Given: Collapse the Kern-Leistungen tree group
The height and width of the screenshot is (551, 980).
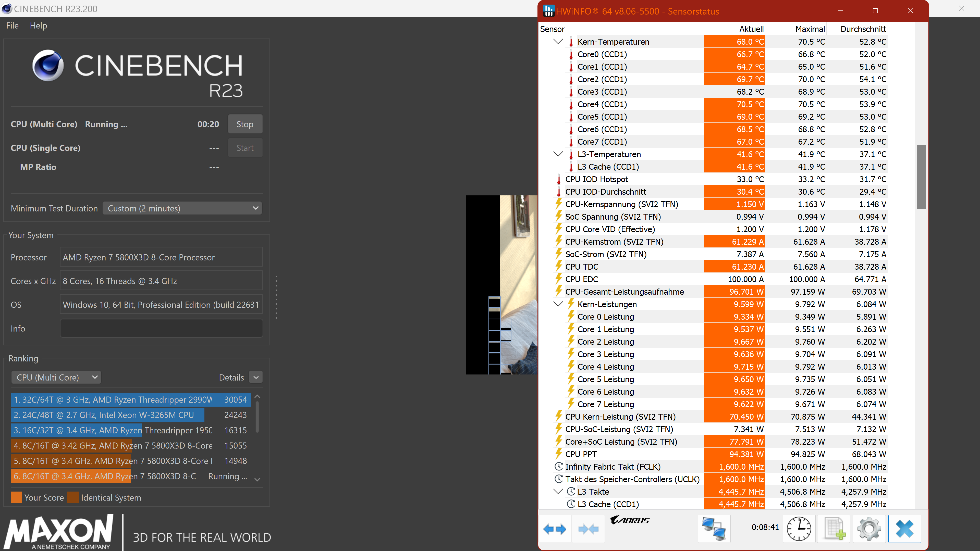Looking at the screenshot, I should tap(558, 304).
